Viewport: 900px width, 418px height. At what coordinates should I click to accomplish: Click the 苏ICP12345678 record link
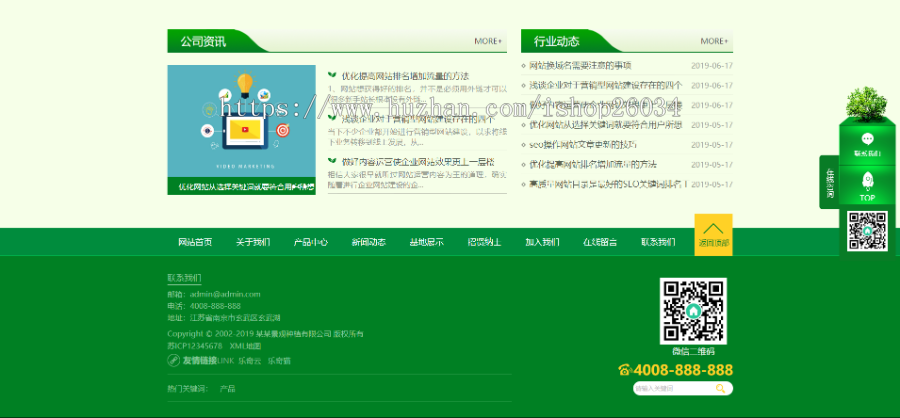click(195, 346)
